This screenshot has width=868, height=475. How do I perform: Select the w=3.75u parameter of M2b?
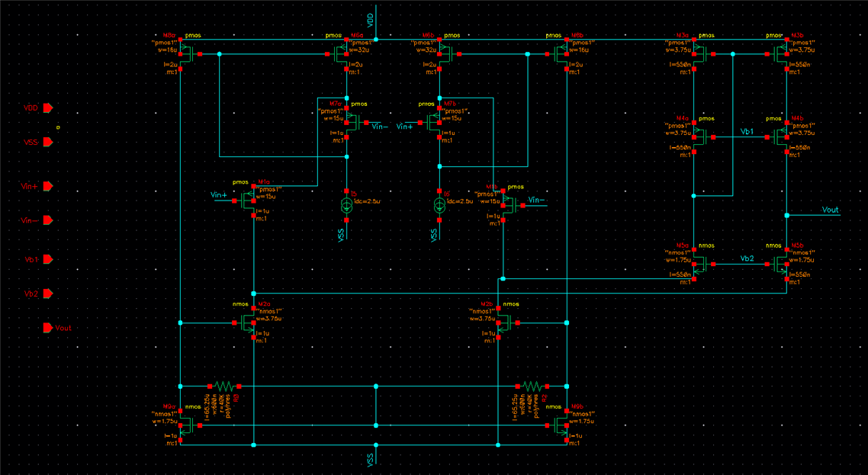tap(482, 319)
